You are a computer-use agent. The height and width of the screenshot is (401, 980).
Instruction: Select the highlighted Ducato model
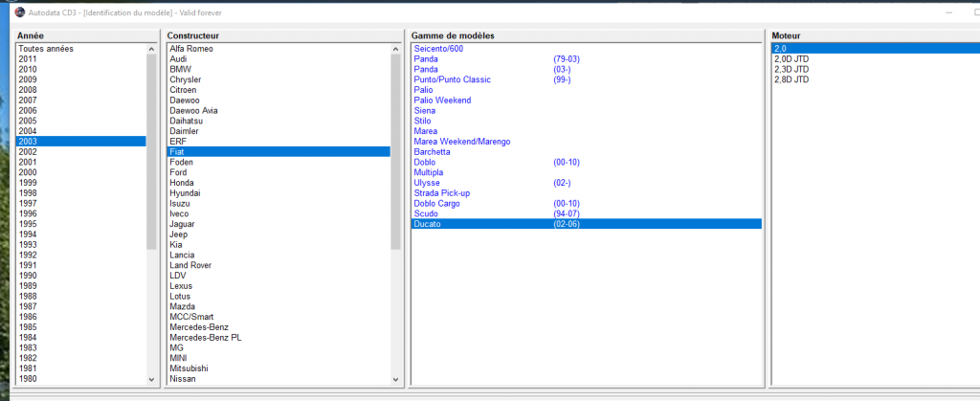[x=587, y=224]
